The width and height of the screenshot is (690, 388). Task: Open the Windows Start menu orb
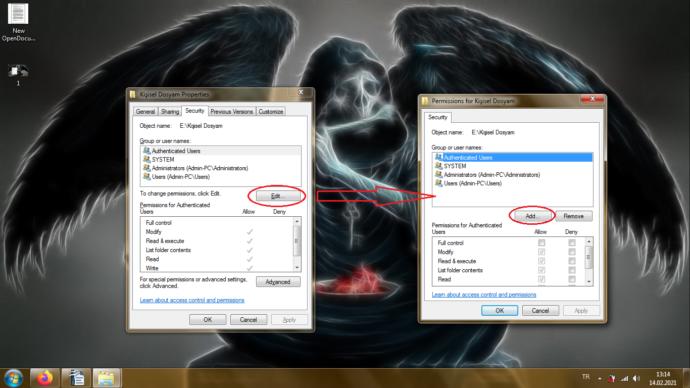coord(14,378)
